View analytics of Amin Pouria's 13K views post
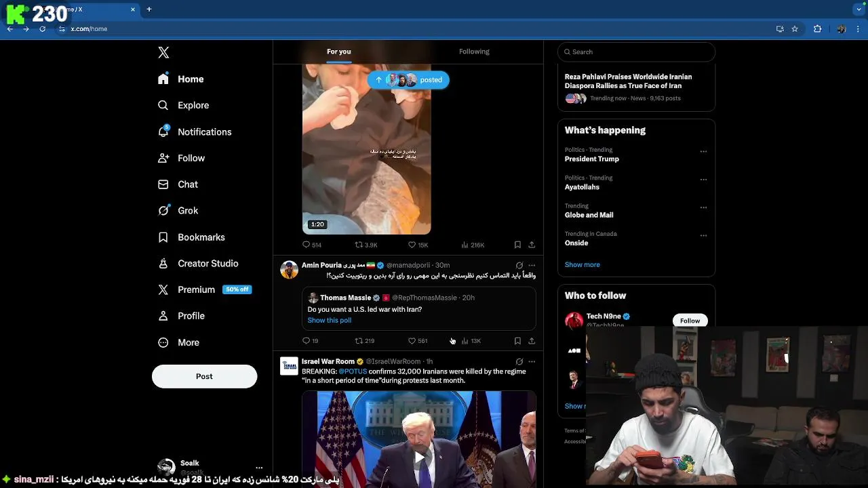 click(x=471, y=341)
